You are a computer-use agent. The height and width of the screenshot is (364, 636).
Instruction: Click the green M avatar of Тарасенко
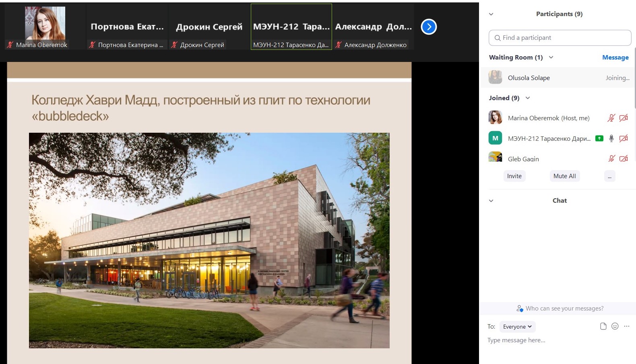pyautogui.click(x=495, y=138)
